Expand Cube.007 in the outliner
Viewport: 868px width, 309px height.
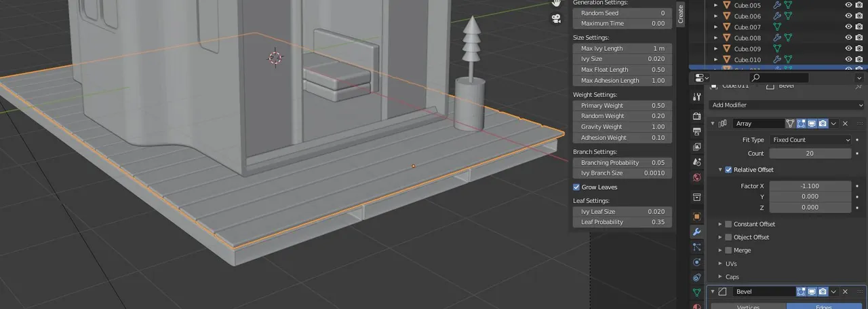715,26
